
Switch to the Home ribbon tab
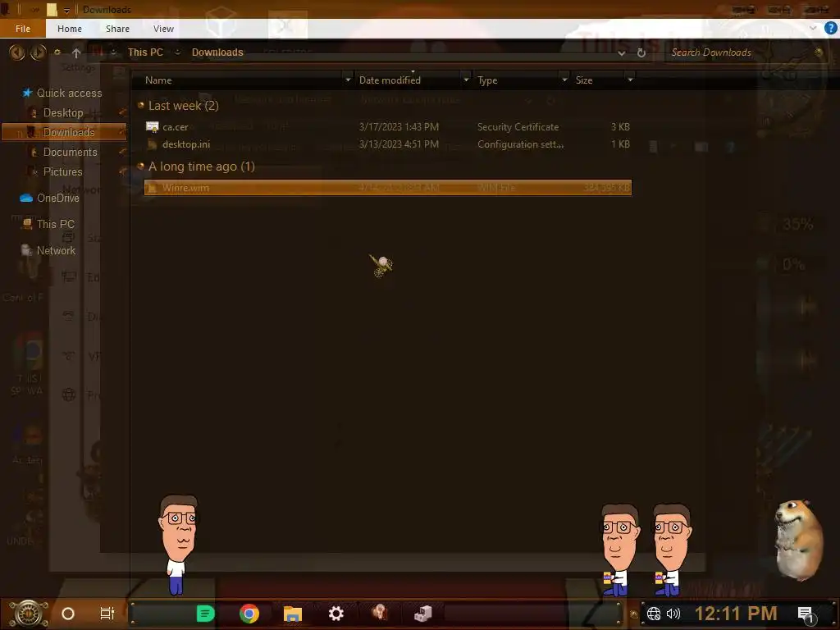coord(70,29)
